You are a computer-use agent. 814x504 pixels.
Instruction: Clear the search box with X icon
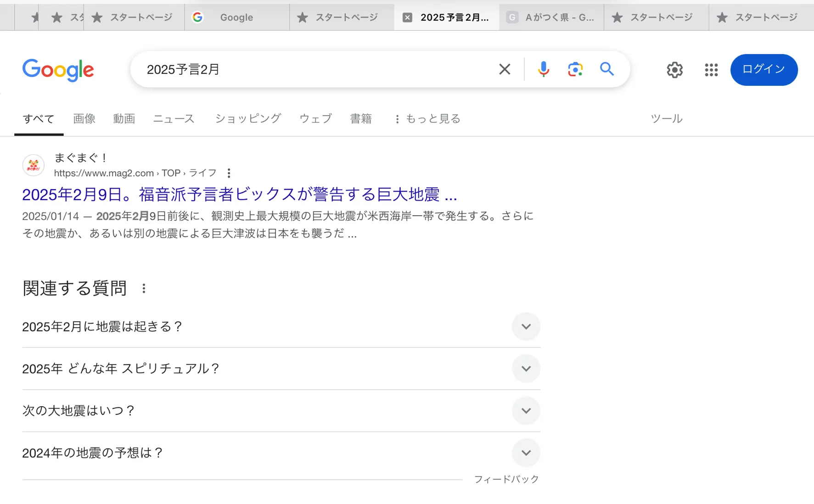[x=505, y=69]
